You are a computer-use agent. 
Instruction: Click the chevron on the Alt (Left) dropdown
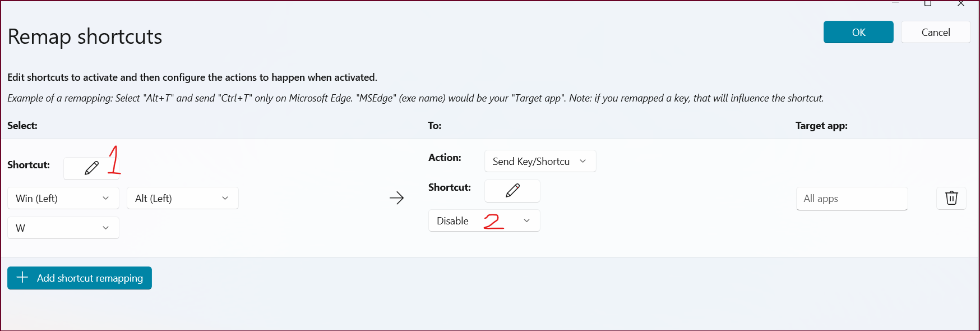pos(225,198)
